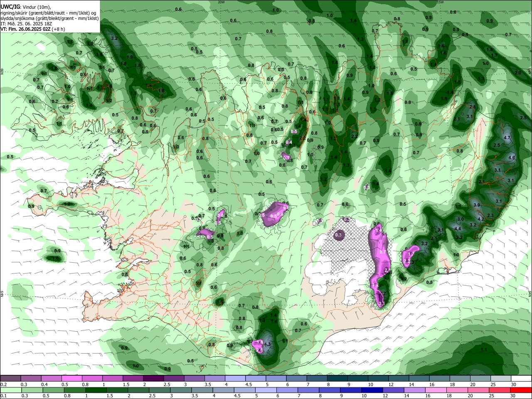The image size is (532, 399).
Task: Click the precipitation value '3.0' on the map
Action: (x=461, y=219)
